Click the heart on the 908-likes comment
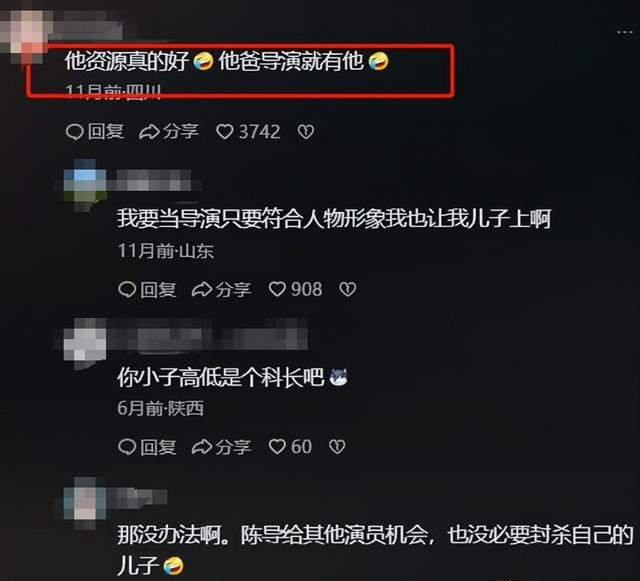This screenshot has width=640, height=581. 277,289
